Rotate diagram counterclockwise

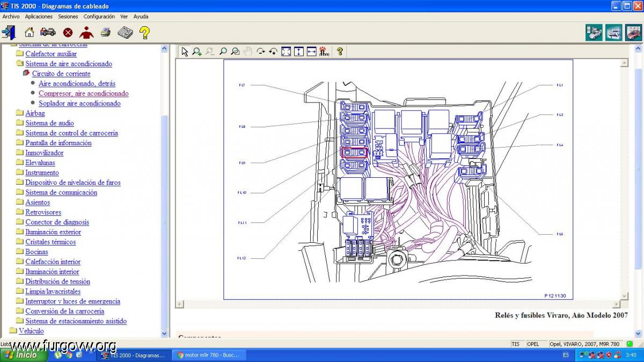pyautogui.click(x=273, y=52)
